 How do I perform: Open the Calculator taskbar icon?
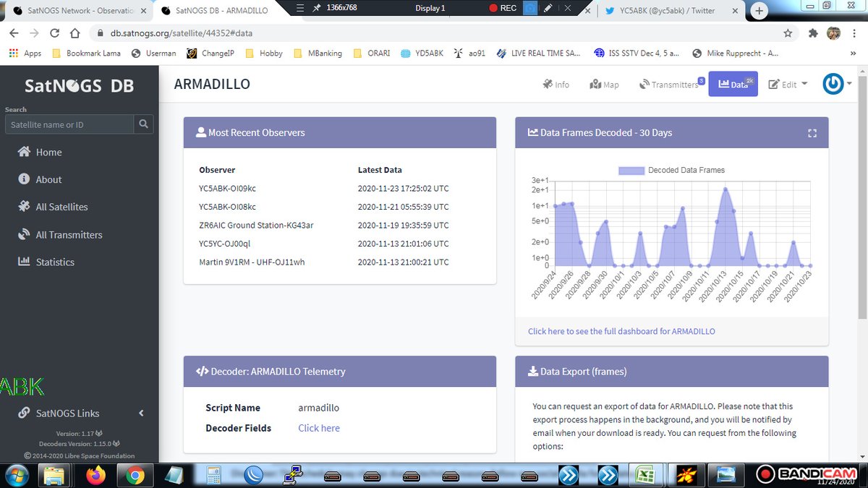(x=213, y=475)
